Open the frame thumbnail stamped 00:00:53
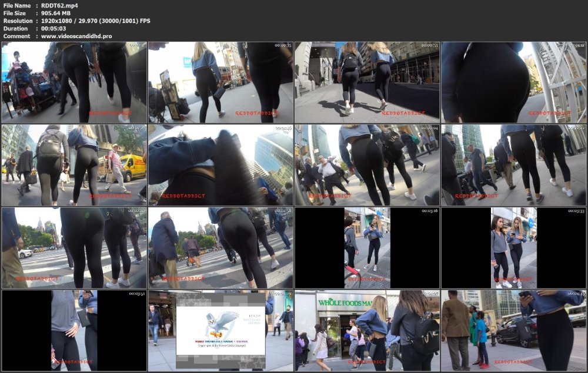 367,82
